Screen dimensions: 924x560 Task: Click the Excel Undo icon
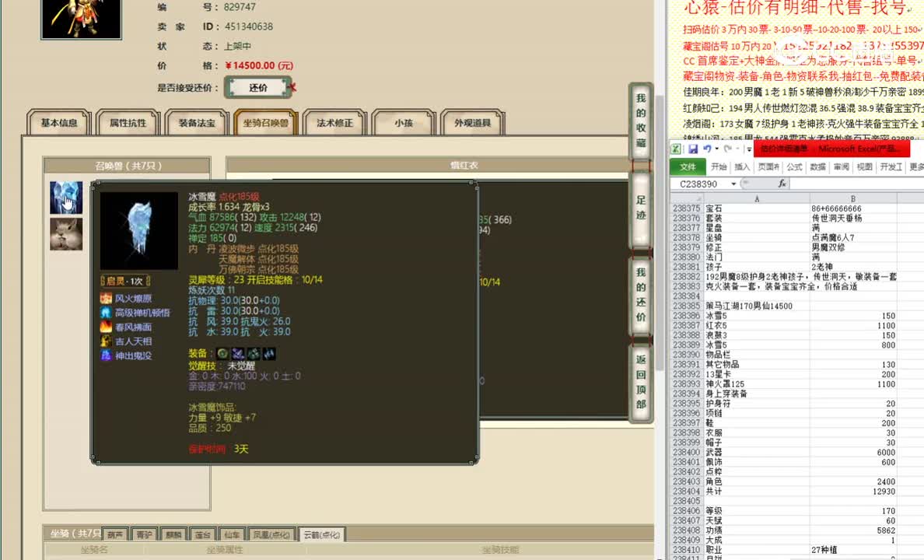[x=707, y=149]
